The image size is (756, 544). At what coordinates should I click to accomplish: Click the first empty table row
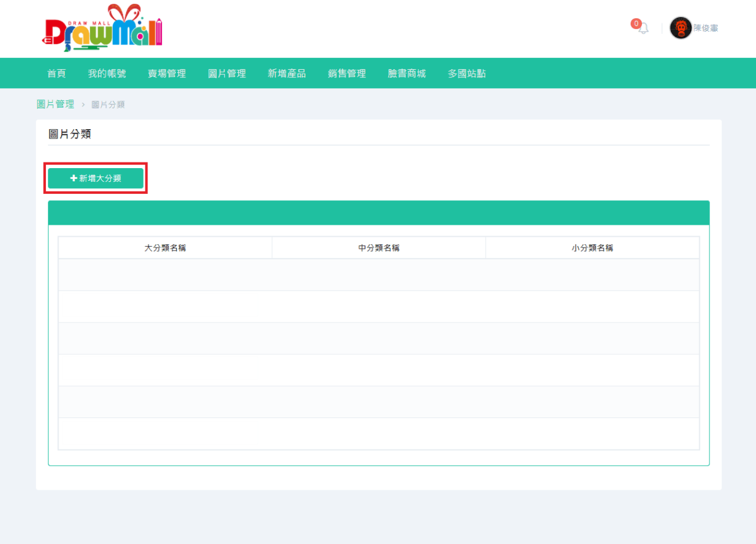point(379,275)
